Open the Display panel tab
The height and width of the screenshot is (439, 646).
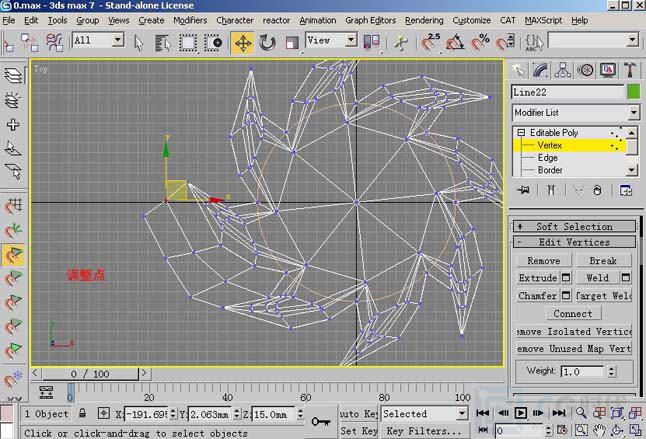coord(608,70)
